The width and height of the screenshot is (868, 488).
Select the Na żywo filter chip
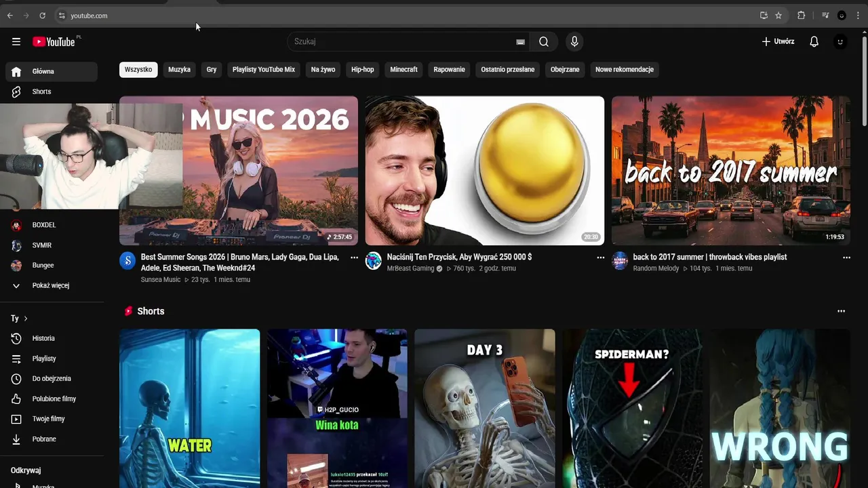click(323, 69)
